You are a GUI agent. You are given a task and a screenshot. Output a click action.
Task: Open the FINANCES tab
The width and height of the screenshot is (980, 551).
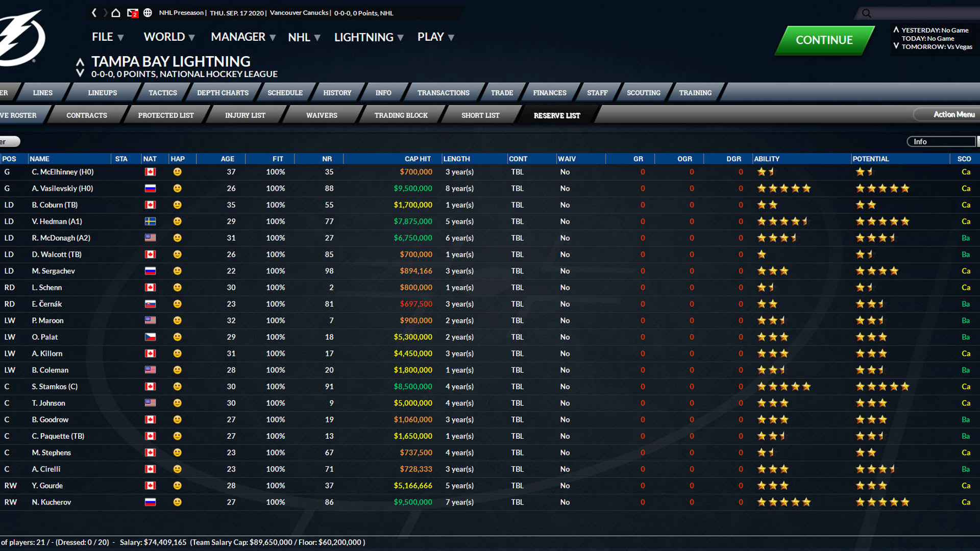[550, 93]
